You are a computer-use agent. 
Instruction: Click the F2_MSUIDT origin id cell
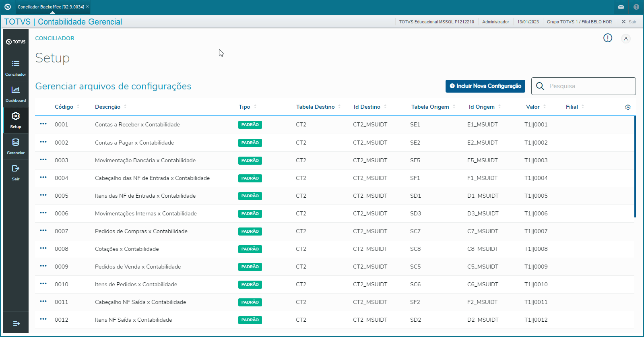coord(482,302)
